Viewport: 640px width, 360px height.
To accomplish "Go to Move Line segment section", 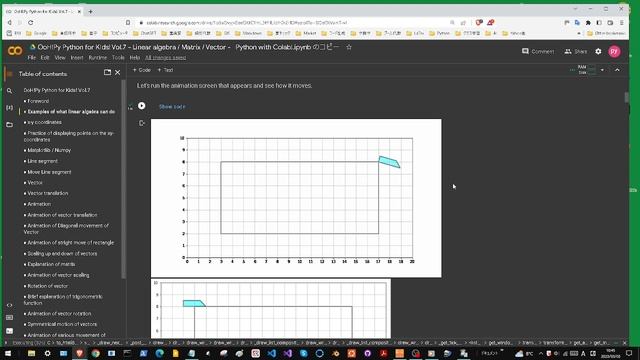I will click(x=49, y=172).
